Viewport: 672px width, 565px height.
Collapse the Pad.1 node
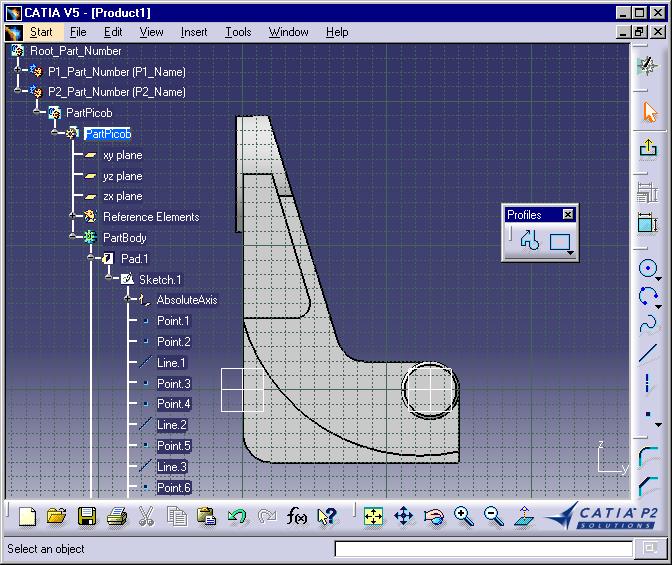tap(90, 257)
